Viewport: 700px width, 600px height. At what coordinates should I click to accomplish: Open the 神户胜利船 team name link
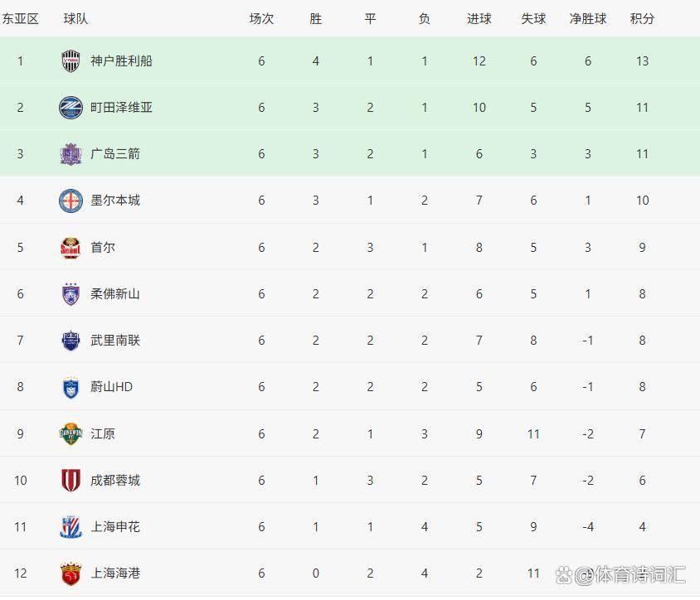click(121, 61)
